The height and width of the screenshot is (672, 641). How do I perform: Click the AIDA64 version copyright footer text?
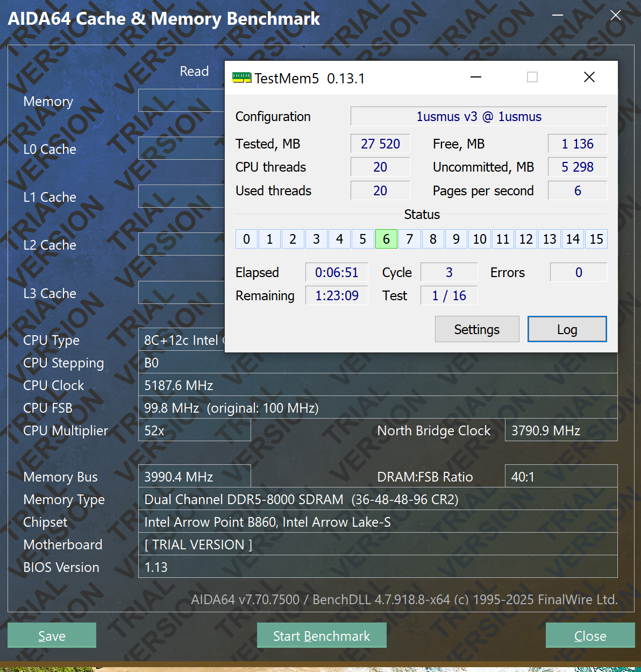(x=404, y=599)
